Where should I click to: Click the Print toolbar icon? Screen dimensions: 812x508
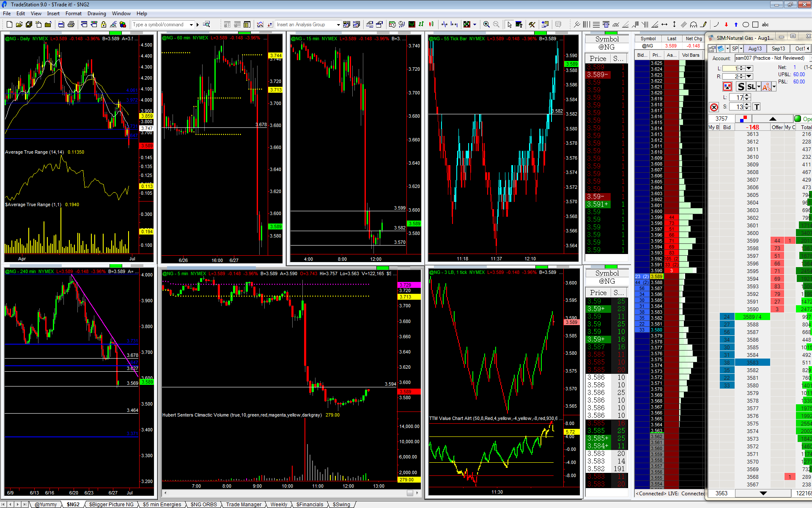[71, 25]
